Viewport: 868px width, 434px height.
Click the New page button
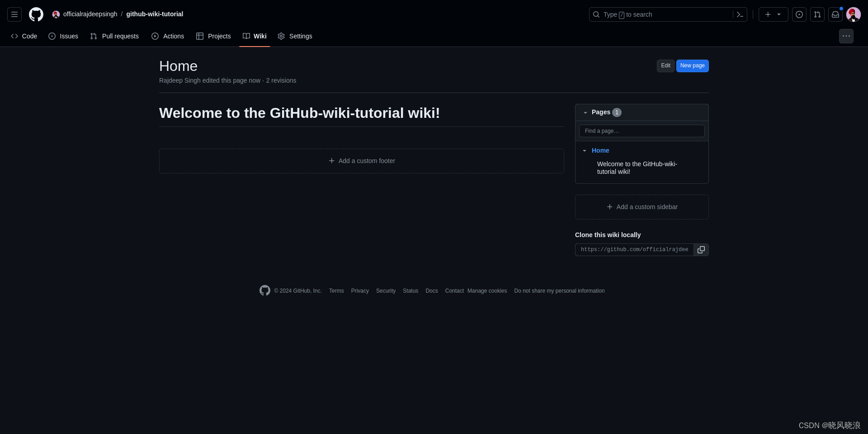click(x=692, y=66)
